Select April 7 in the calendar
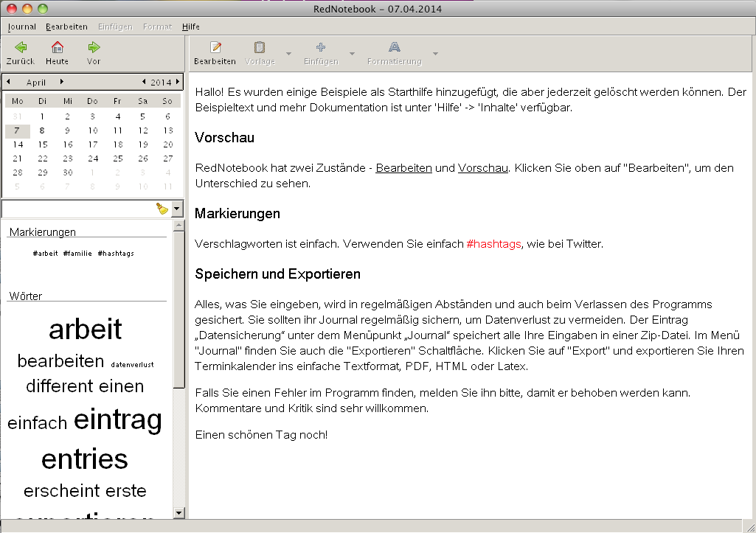Image resolution: width=756 pixels, height=533 pixels. [18, 130]
